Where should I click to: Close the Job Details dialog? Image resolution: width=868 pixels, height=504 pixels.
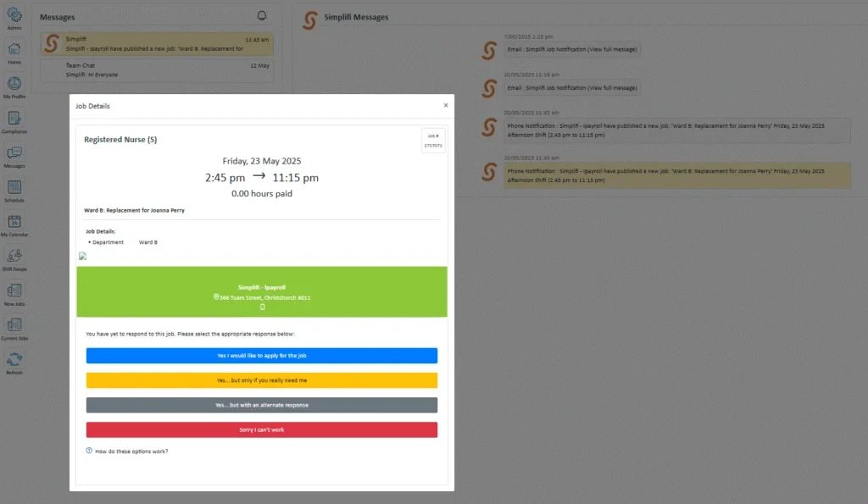[446, 105]
